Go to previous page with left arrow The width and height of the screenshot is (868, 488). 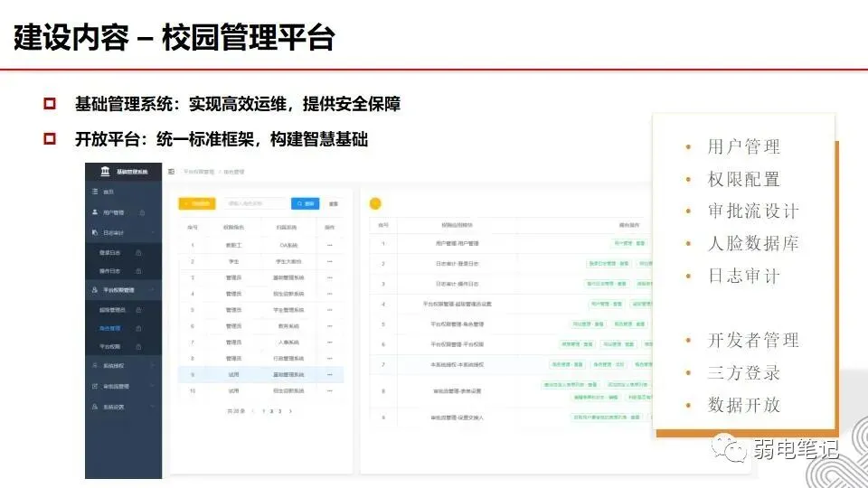tap(253, 411)
